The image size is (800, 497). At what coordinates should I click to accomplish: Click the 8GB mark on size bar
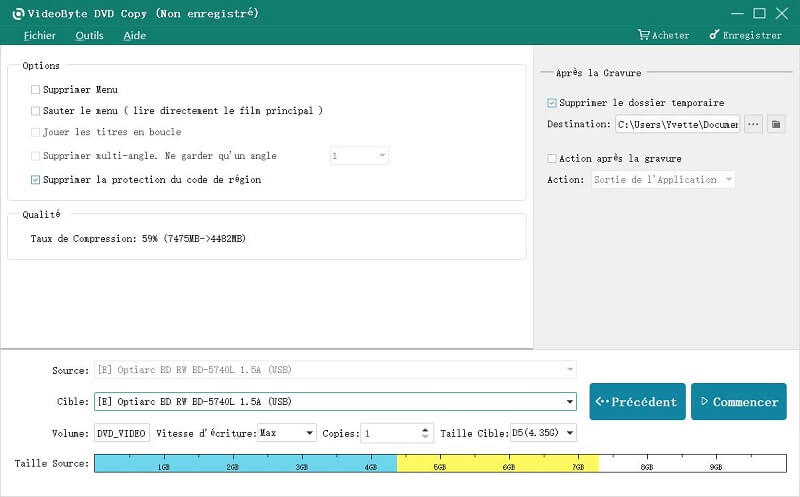647,466
